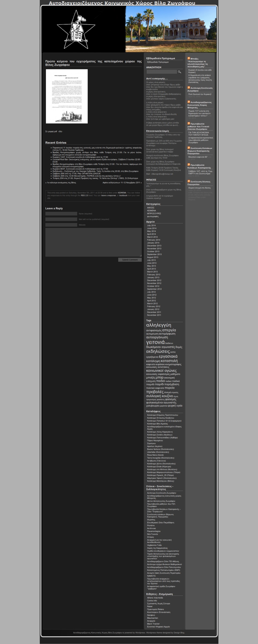Open RSS icon for Πρωτοβουλία μαθητών 4ου Γενικού Λύκειου
Viewport: 258px width, 644px height.
pos(189,123)
